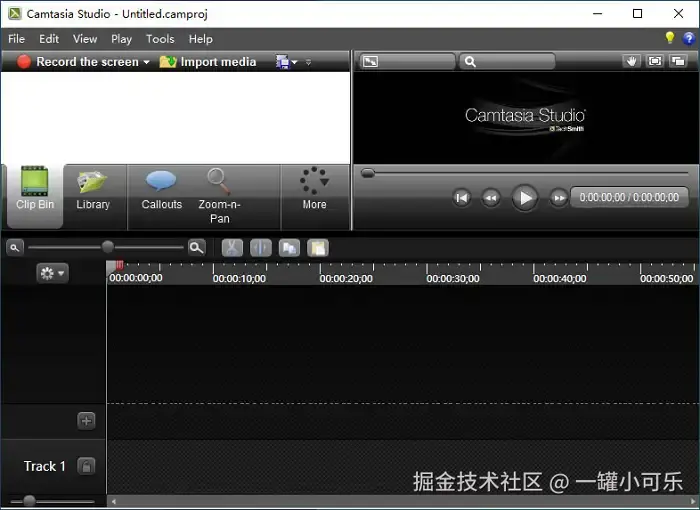
Task: Click the Copy icon on timeline toolbar
Action: point(289,248)
